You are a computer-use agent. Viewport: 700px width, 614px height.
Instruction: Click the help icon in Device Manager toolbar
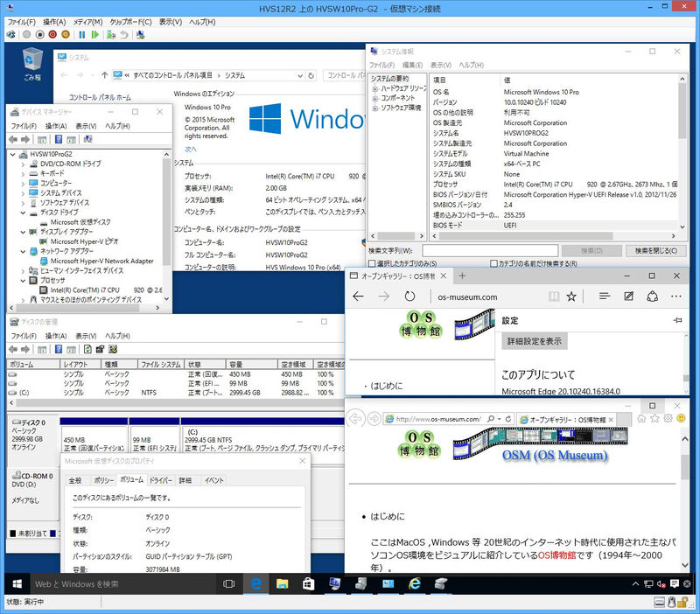59,139
